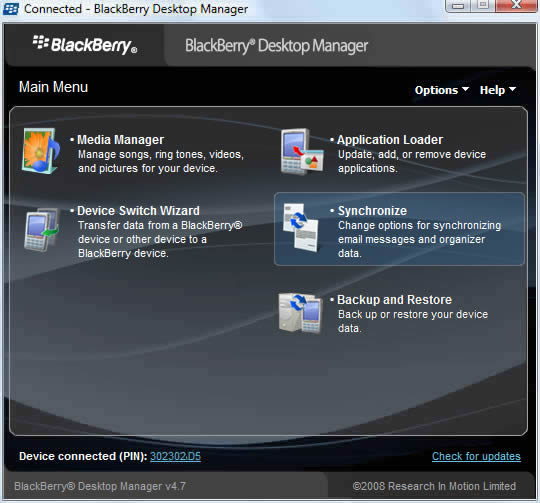Start Device Switch Wizard title link
The image size is (540, 503).
point(138,211)
